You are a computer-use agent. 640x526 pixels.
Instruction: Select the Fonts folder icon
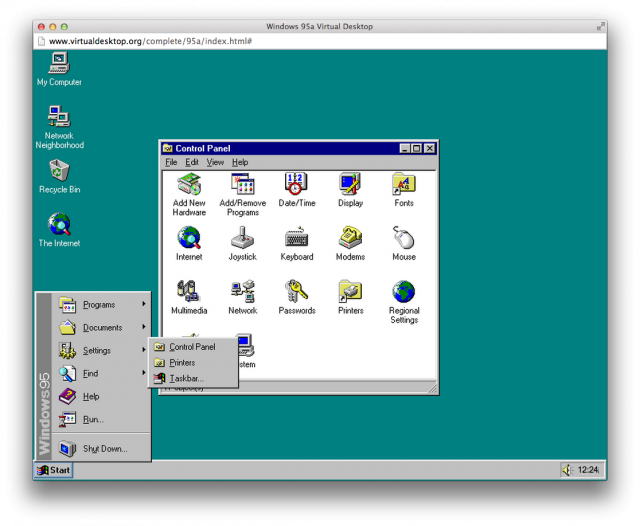tap(404, 185)
